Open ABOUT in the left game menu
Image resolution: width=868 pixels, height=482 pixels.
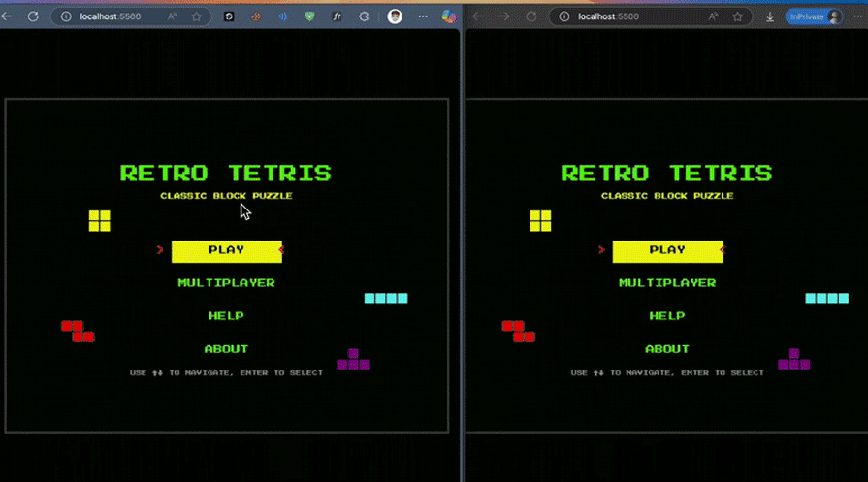226,348
